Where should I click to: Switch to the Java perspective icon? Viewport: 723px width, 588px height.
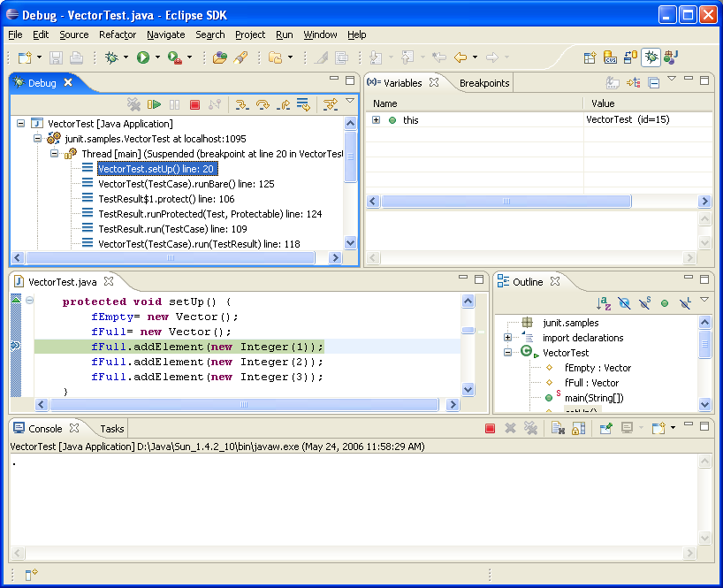[671, 57]
